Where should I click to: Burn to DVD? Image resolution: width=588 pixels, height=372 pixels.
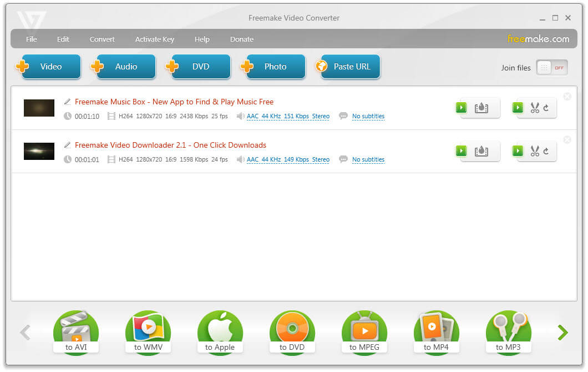coord(292,332)
